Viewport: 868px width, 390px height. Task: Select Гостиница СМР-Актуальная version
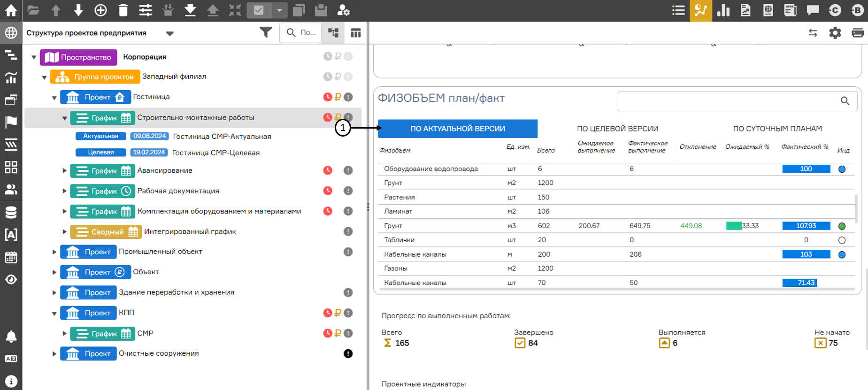pos(222,137)
